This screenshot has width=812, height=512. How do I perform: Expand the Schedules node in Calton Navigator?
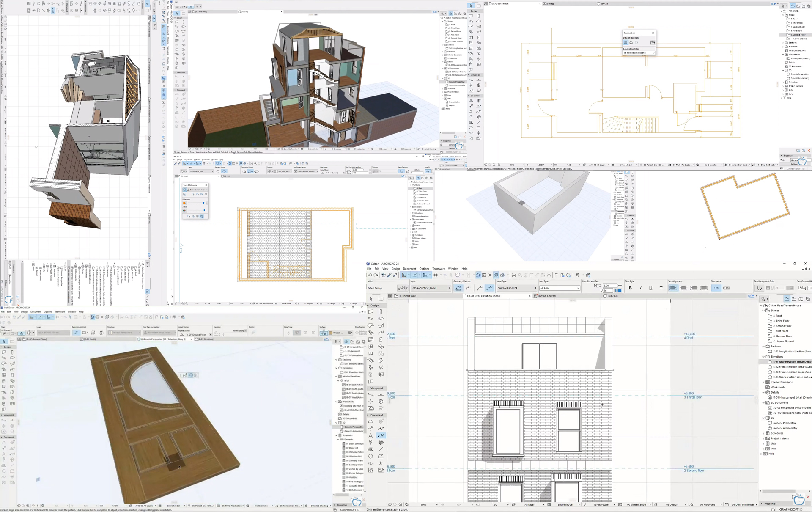point(764,433)
